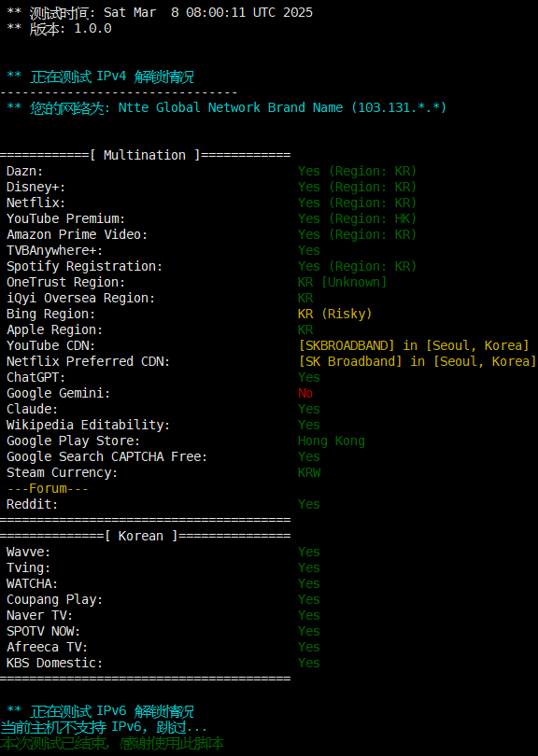The width and height of the screenshot is (538, 756).
Task: Click the Steam Currency KRW value
Action: coord(309,472)
